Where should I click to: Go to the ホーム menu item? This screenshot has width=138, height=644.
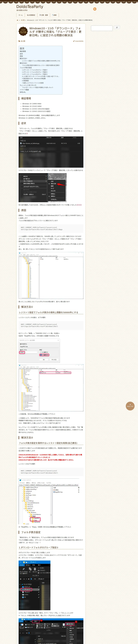(21, 15)
